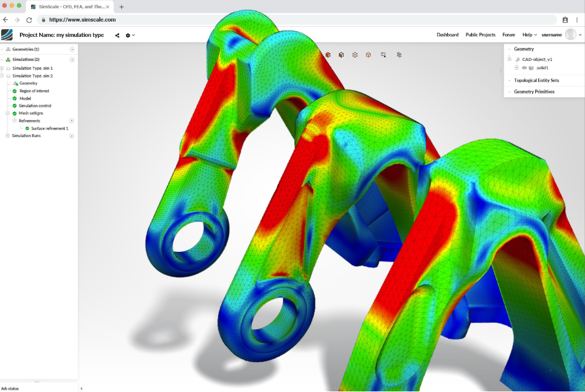585x392 pixels.
Task: Click the box selection tool icon
Action: (x=383, y=54)
